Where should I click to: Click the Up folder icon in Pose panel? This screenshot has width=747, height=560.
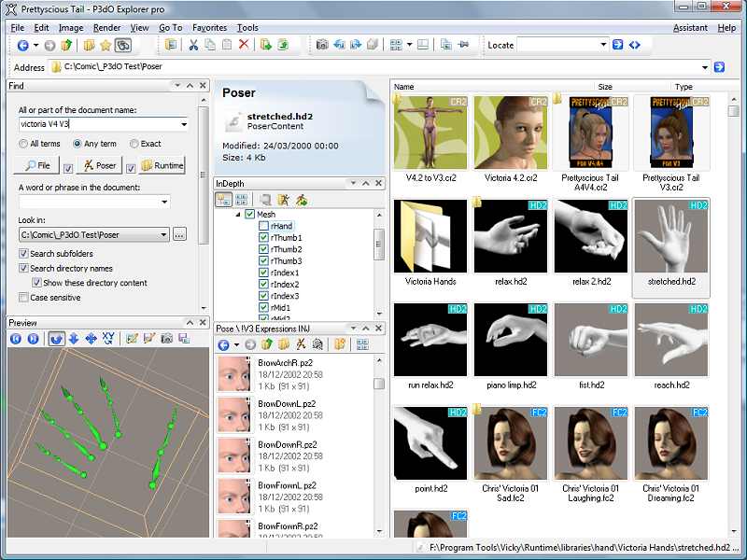pos(267,344)
